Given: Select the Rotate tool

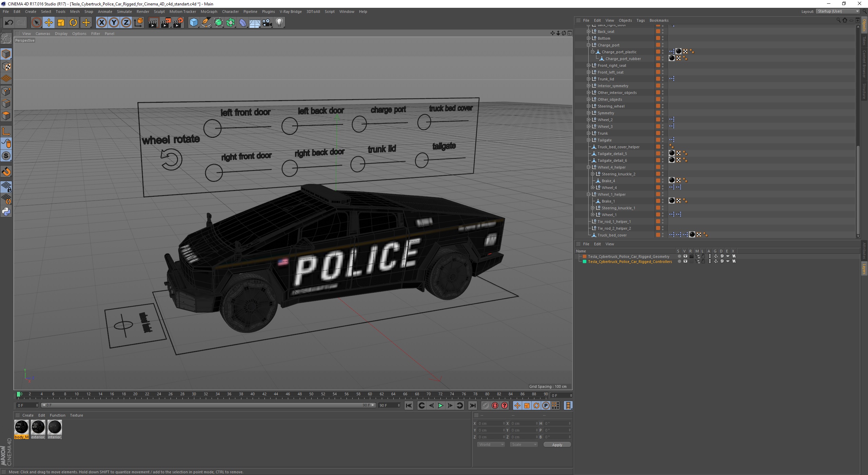Looking at the screenshot, I should 73,22.
